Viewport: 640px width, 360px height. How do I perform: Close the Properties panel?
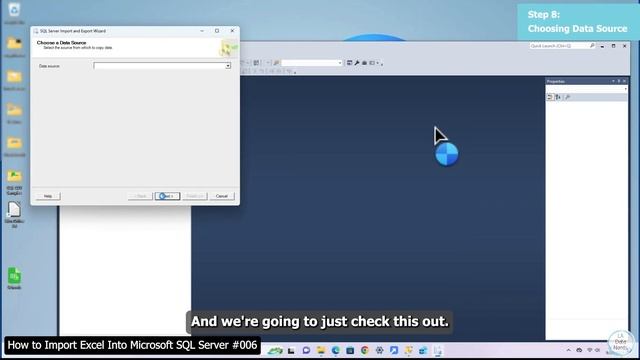tap(624, 81)
